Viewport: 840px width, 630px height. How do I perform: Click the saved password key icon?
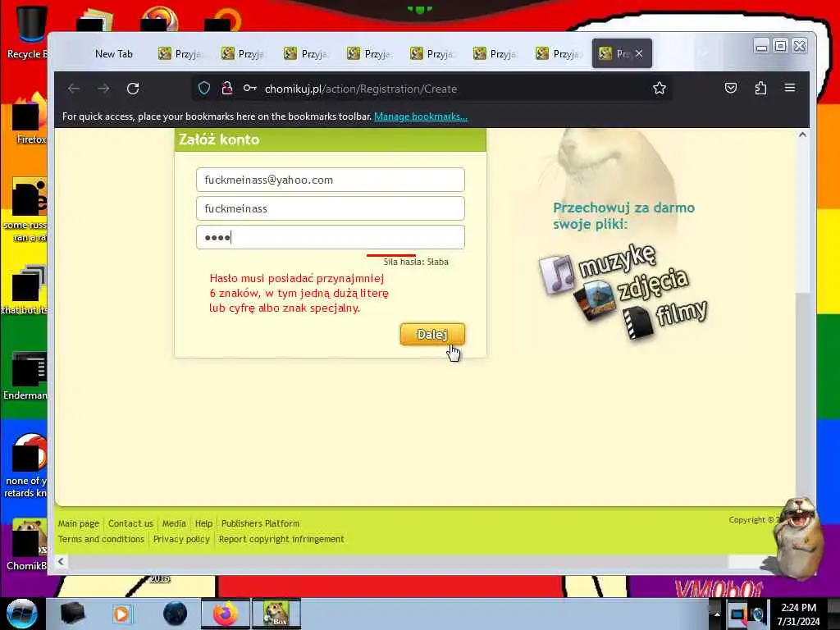pyautogui.click(x=249, y=89)
